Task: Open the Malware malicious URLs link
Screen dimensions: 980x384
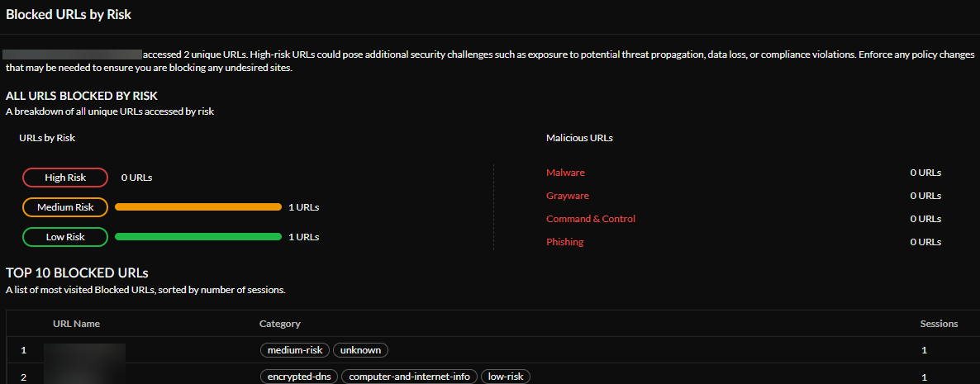Action: [x=565, y=173]
